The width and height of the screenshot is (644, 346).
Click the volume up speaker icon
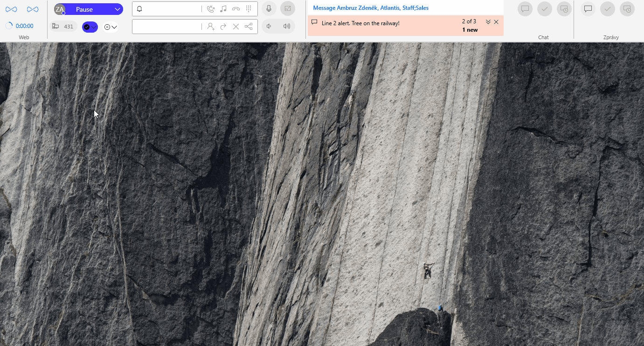287,26
